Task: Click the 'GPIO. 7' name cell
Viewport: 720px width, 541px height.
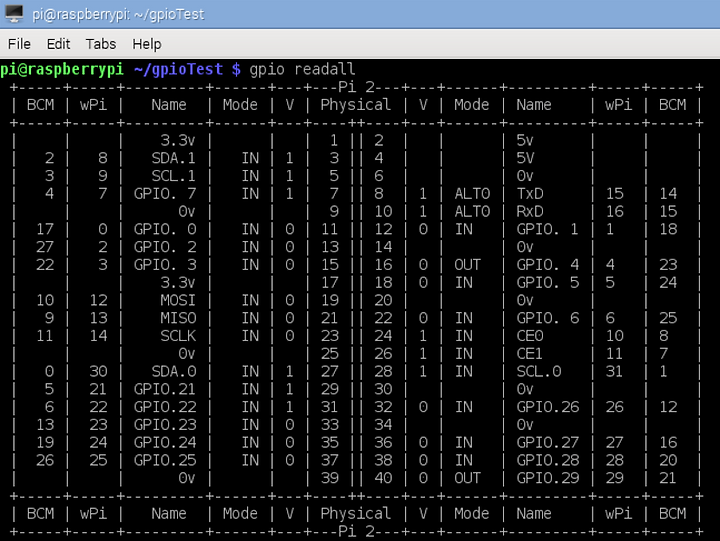Action: (165, 194)
